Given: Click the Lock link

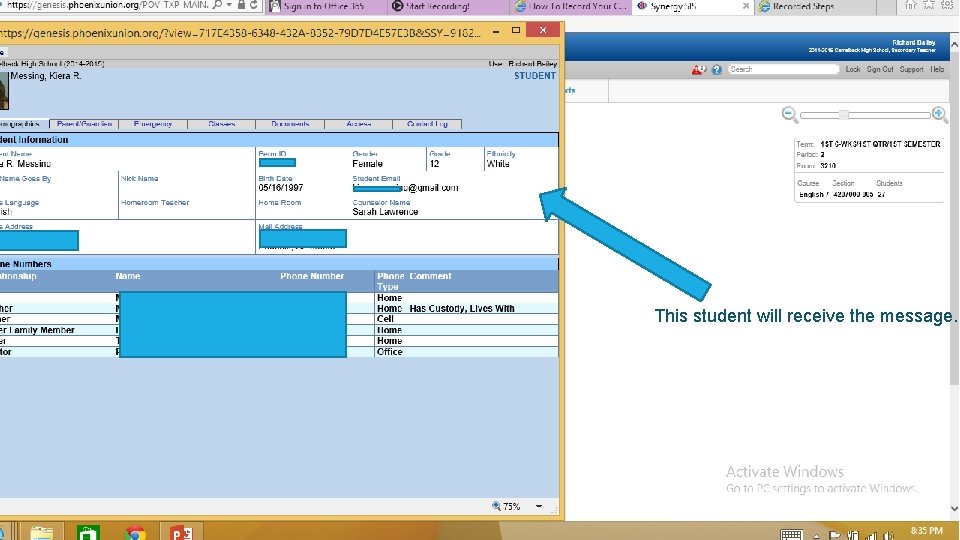Looking at the screenshot, I should pos(853,69).
